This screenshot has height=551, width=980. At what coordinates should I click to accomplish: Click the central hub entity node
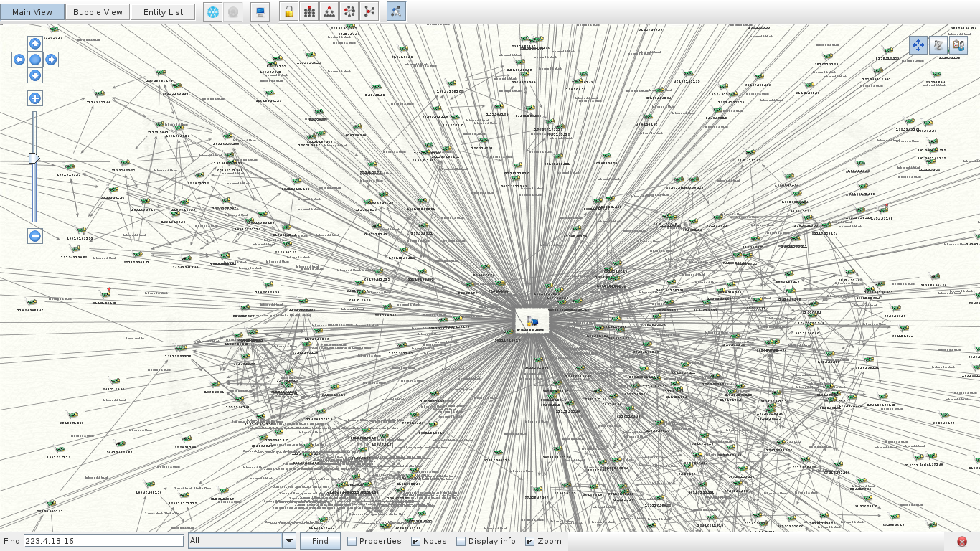(532, 321)
